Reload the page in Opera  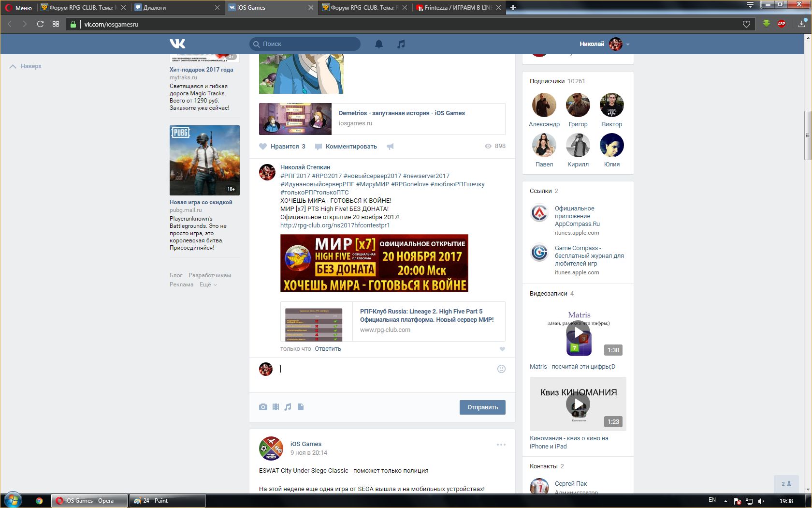(x=40, y=24)
